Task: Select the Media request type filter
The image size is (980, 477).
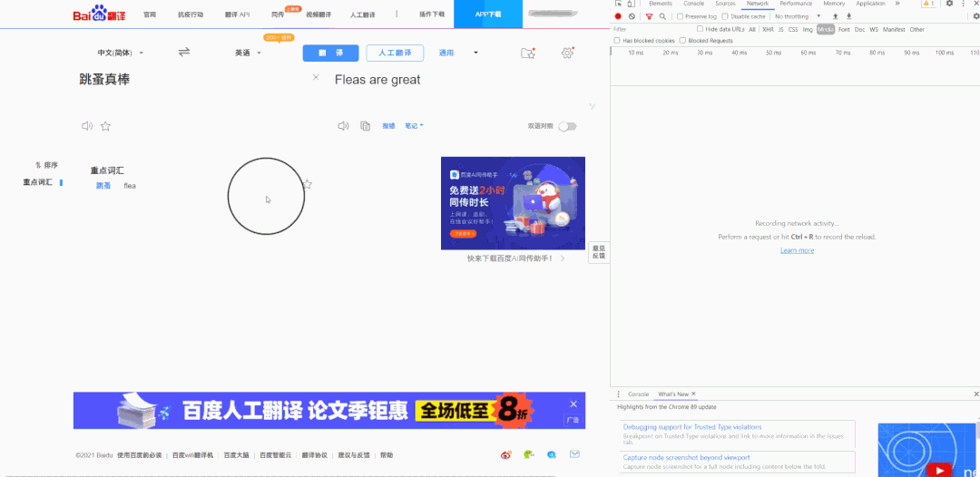Action: point(826,29)
